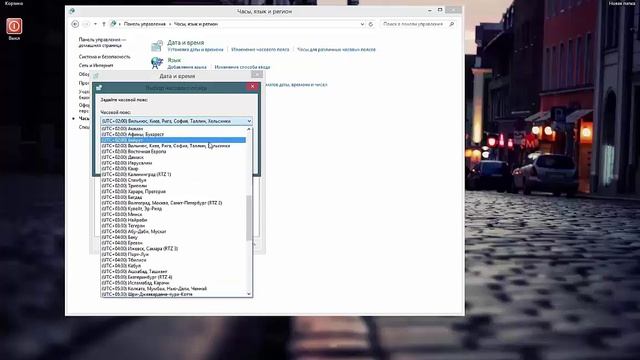Select Абу-Даби, Мускат time zone
Screen dimensions: 640x360
(x=173, y=231)
